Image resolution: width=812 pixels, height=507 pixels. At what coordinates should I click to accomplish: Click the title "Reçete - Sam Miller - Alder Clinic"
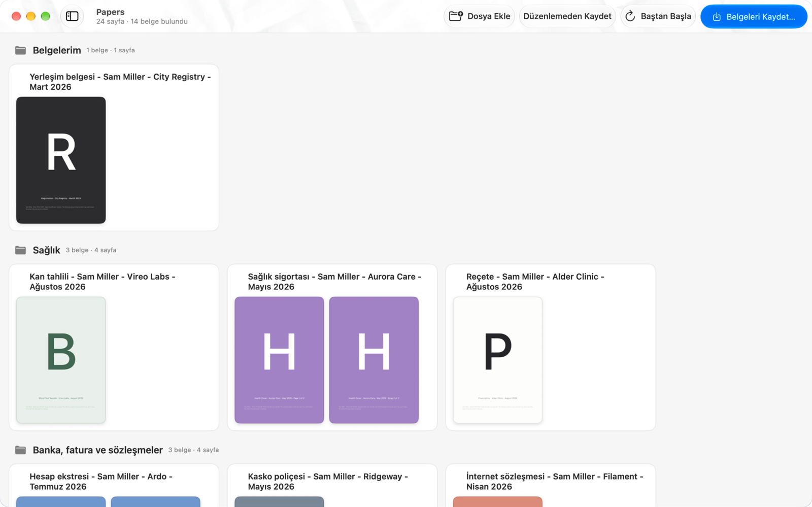tap(535, 282)
